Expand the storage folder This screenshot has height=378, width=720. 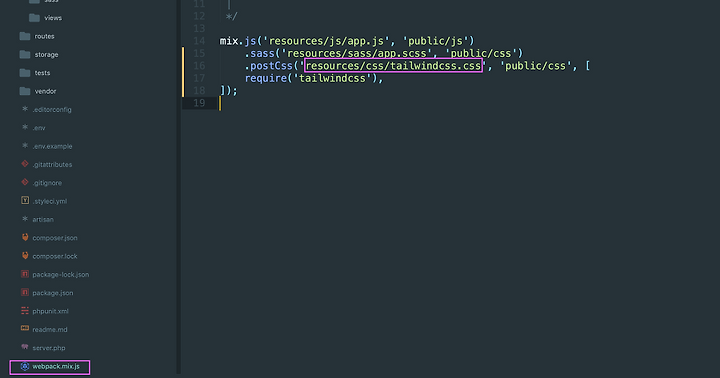click(46, 55)
